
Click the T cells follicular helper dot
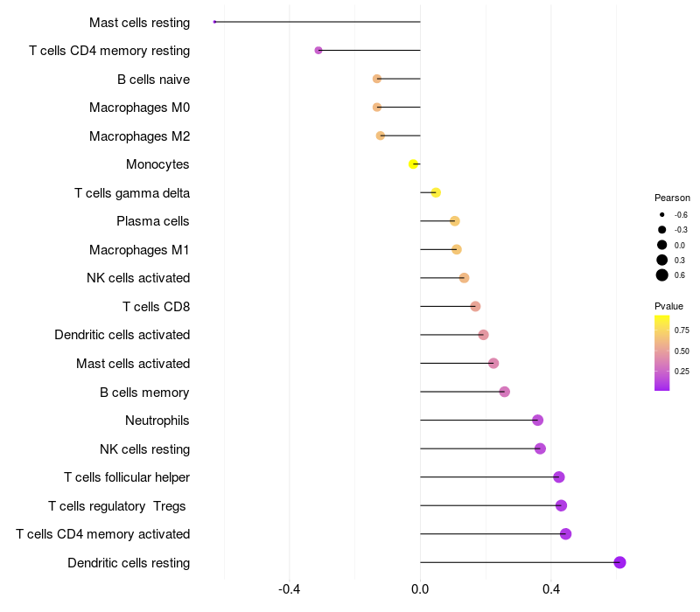coord(559,476)
